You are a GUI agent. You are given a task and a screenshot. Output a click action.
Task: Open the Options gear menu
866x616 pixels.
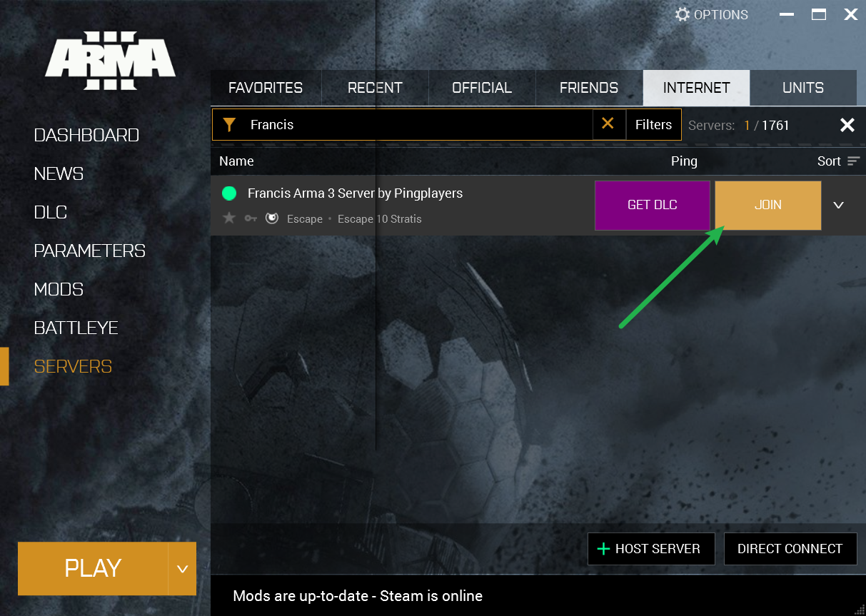712,14
